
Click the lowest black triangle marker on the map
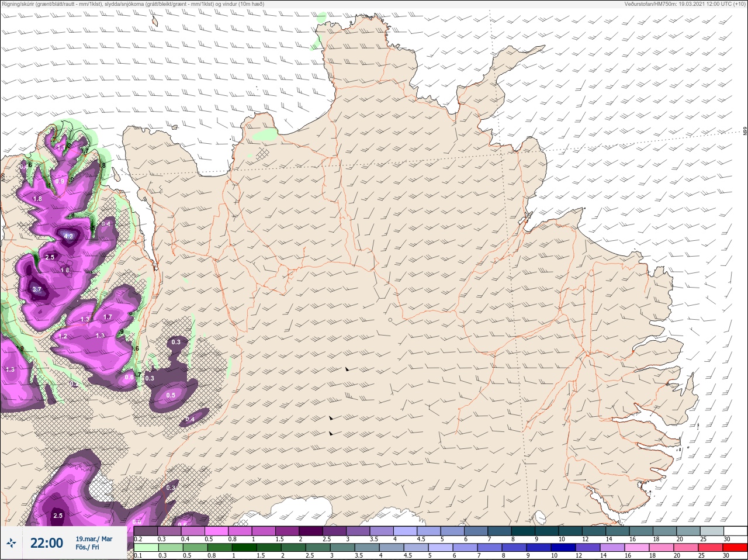331,433
